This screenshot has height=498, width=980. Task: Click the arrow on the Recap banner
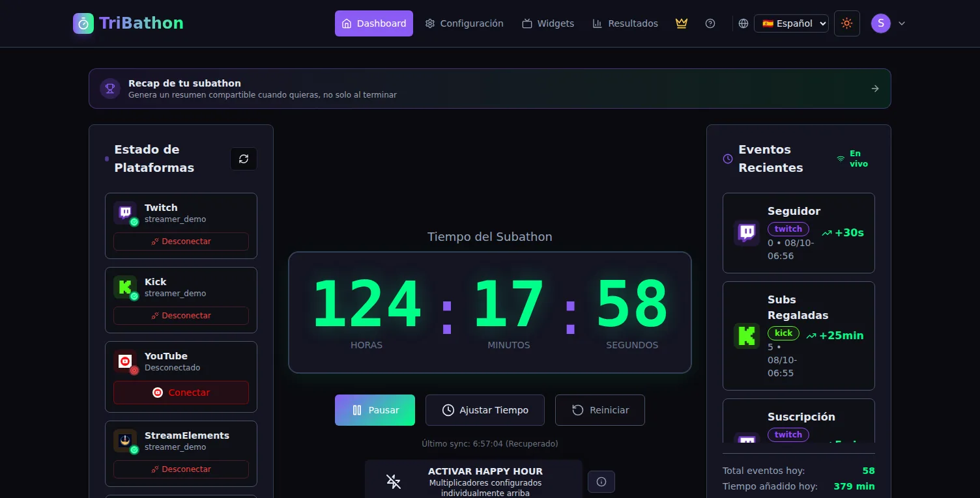[x=875, y=89]
